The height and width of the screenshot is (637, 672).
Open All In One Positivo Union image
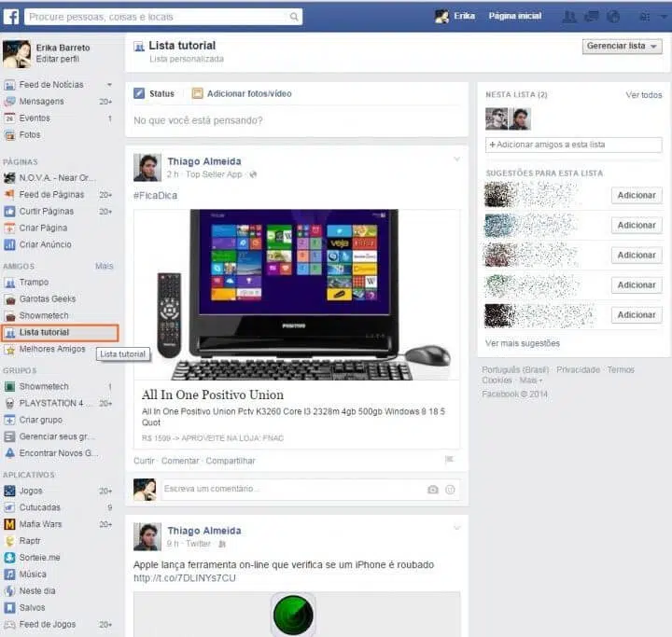[297, 295]
